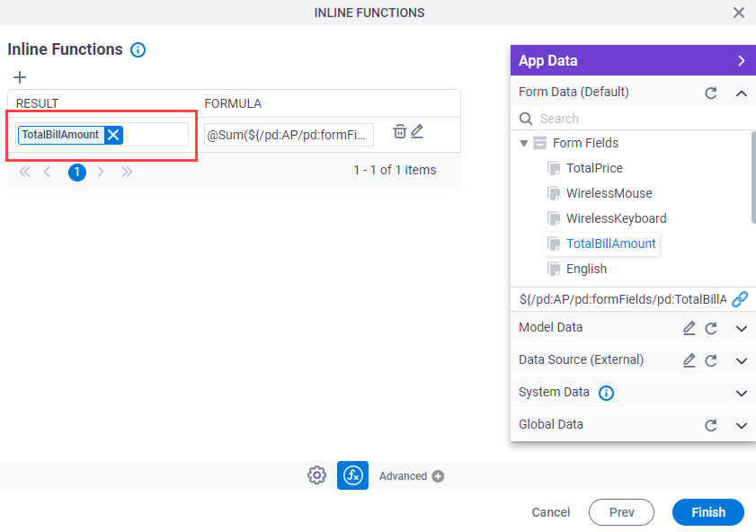756x532 pixels.
Task: Expand the Data Source (External) section
Action: pos(742,361)
